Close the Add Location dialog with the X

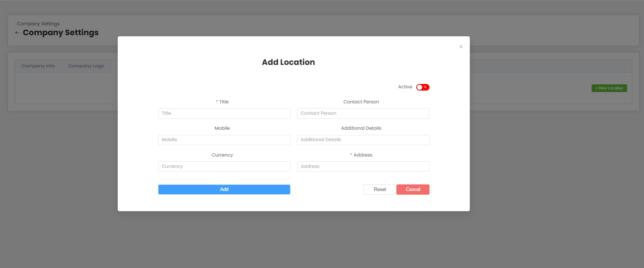pyautogui.click(x=461, y=47)
